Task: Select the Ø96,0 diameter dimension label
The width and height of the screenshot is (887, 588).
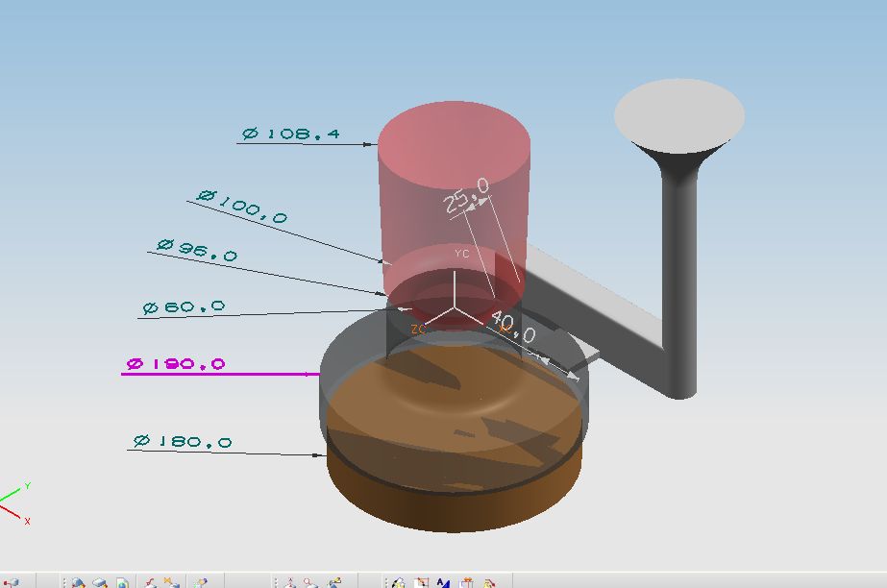Action: [x=197, y=250]
